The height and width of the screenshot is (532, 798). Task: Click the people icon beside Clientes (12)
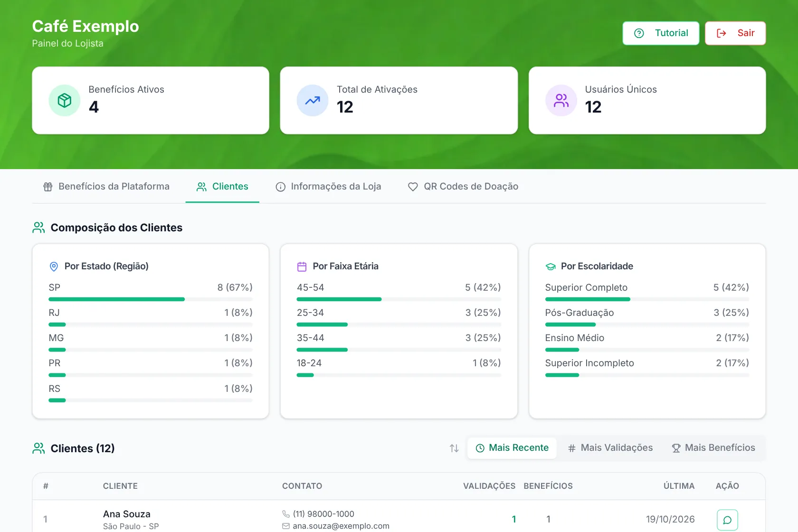pyautogui.click(x=38, y=448)
